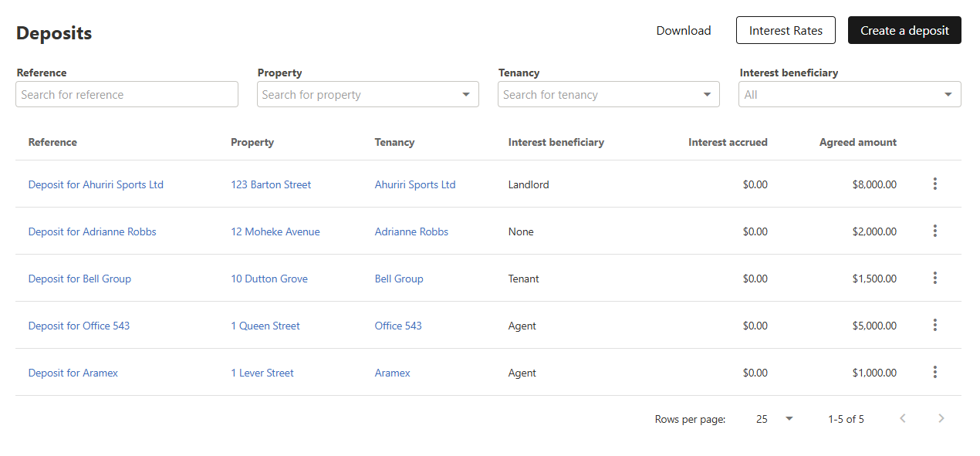Go to previous page arrow
This screenshot has width=980, height=456.
(x=902, y=418)
